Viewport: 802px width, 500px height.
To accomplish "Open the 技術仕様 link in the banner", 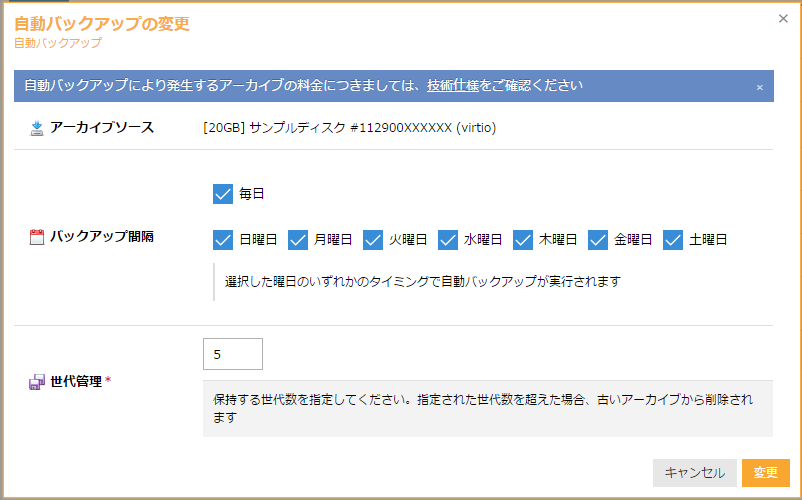I will 453,86.
